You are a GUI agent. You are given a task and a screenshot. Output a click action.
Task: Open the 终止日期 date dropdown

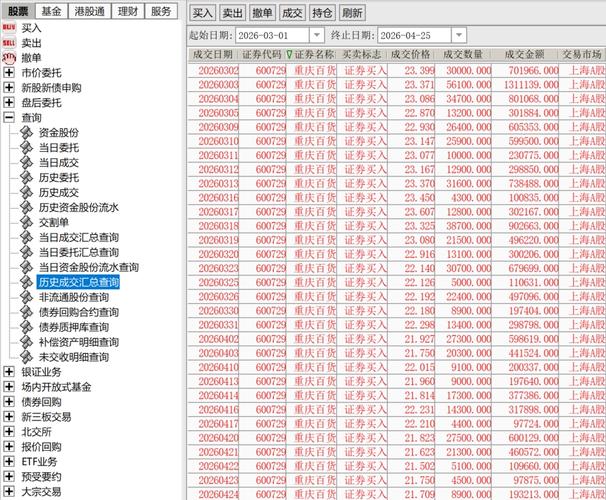coord(459,35)
